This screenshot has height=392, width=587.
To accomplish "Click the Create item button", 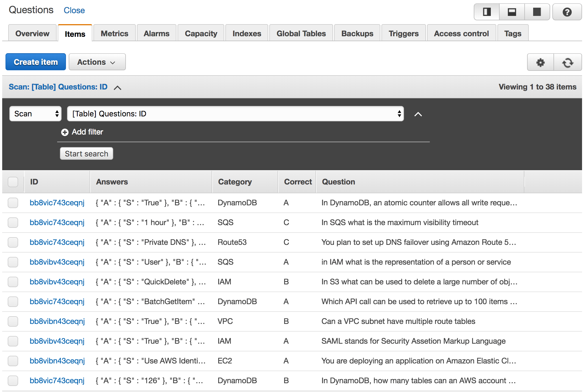I will 36,62.
